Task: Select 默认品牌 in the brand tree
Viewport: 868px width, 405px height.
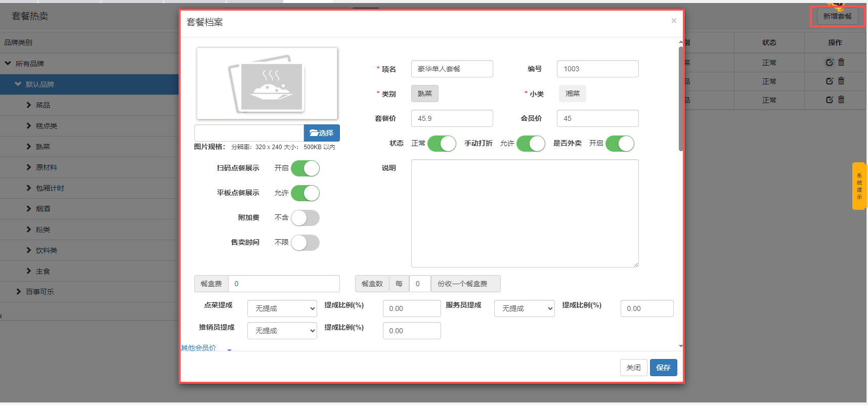Action: point(40,84)
